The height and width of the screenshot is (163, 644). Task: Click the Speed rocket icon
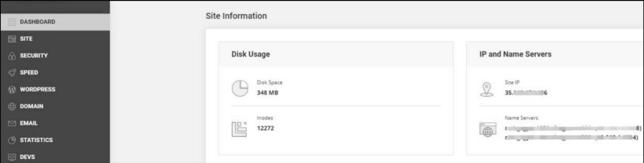point(12,73)
